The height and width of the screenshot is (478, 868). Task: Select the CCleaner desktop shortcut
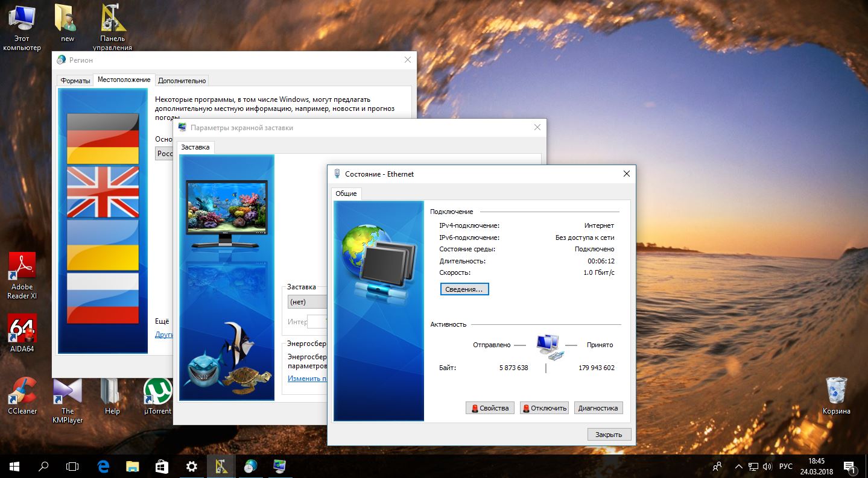click(x=22, y=395)
